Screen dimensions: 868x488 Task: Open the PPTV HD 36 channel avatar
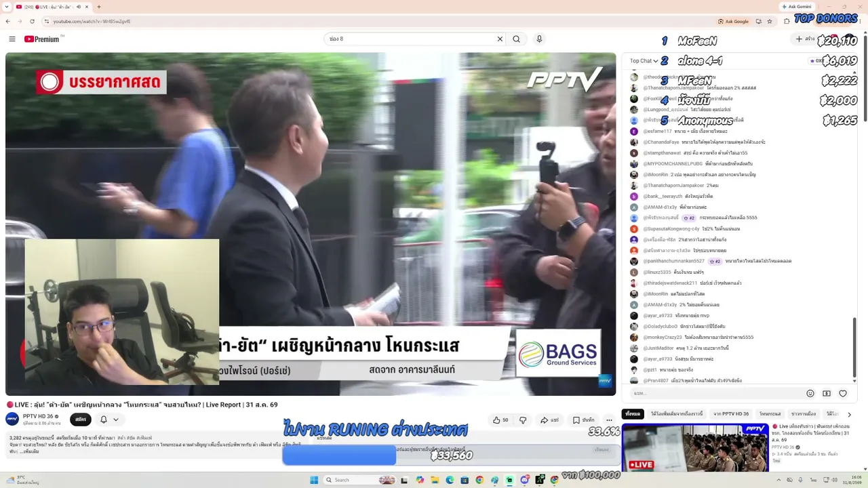click(x=12, y=419)
